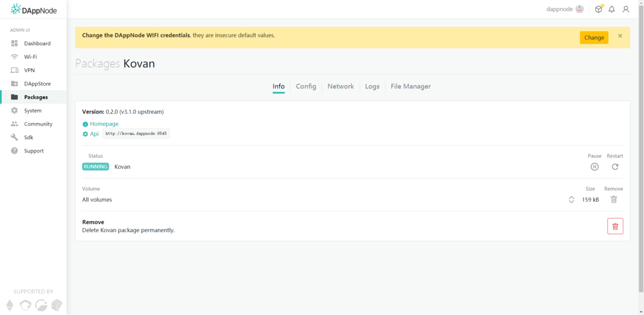Restart the Kovan package
The image size is (644, 315).
coord(615,167)
